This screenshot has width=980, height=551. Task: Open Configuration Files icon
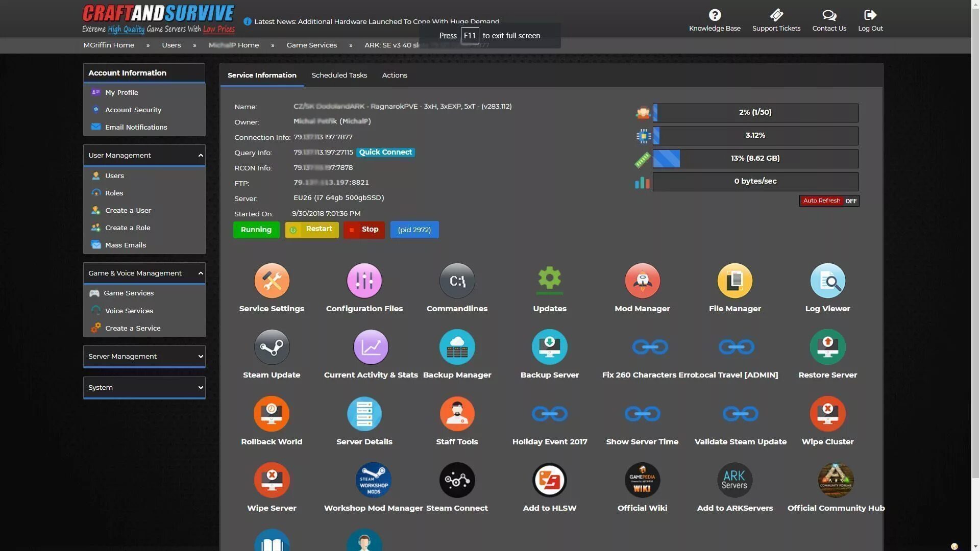coord(364,281)
